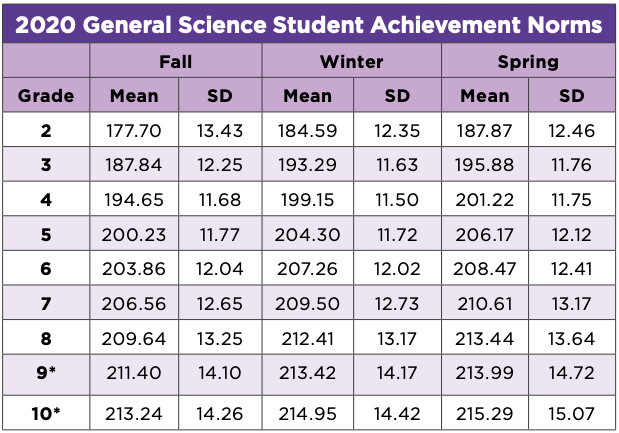Click the Mean header under Fall
Screen dimensions: 619x433
pyautogui.click(x=134, y=96)
